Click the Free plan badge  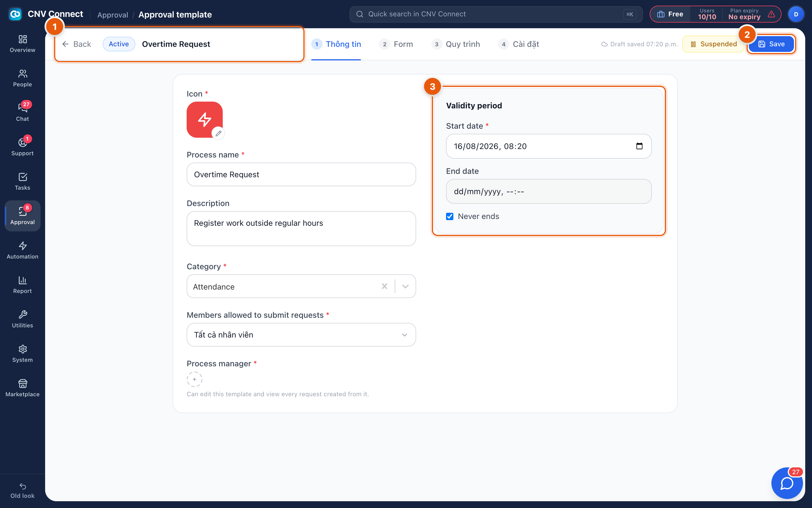point(670,14)
